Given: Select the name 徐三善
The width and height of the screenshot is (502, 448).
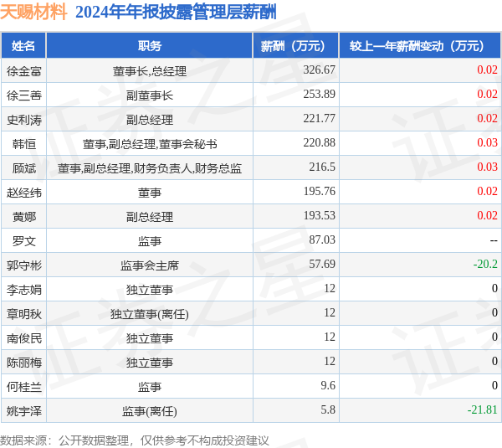Looking at the screenshot, I should coord(24,95).
